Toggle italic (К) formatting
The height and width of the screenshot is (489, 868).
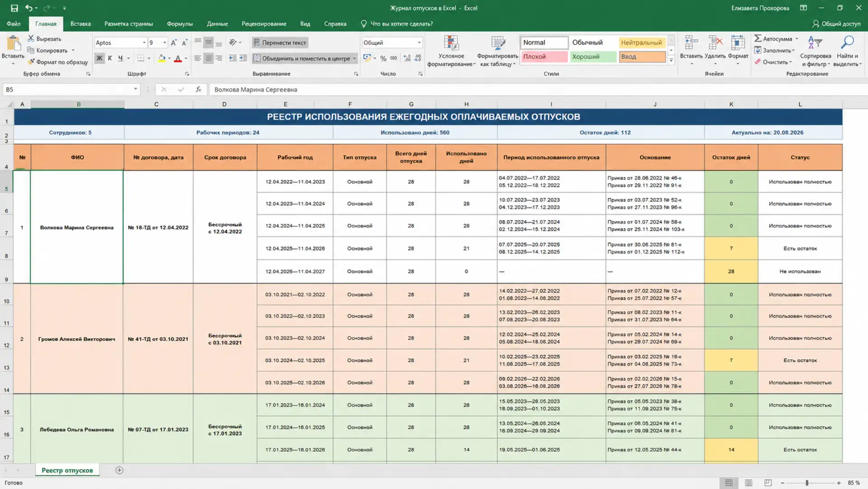tap(110, 58)
